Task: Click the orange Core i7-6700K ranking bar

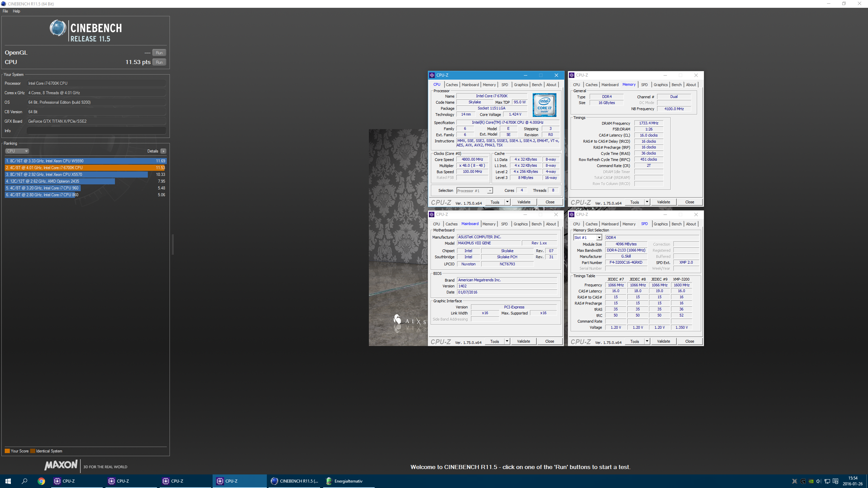Action: (85, 168)
